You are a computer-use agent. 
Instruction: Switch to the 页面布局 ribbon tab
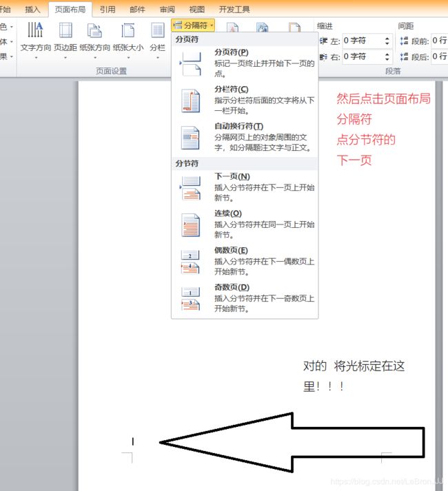(x=70, y=10)
